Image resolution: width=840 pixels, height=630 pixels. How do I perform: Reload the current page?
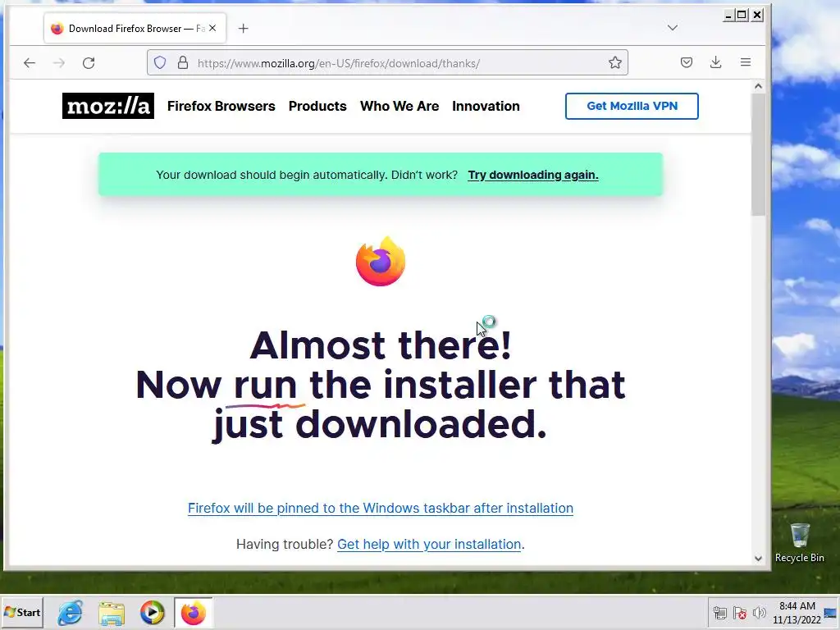(x=89, y=63)
